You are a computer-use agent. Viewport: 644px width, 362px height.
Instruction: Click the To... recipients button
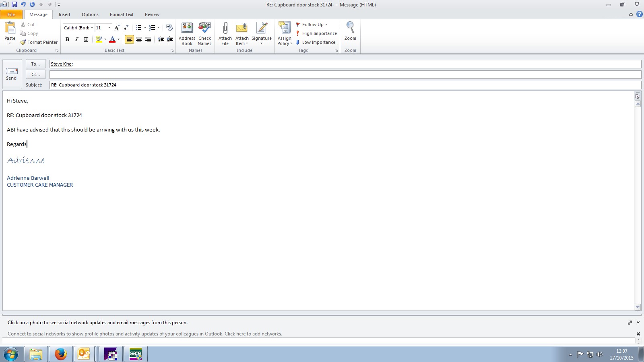(35, 64)
